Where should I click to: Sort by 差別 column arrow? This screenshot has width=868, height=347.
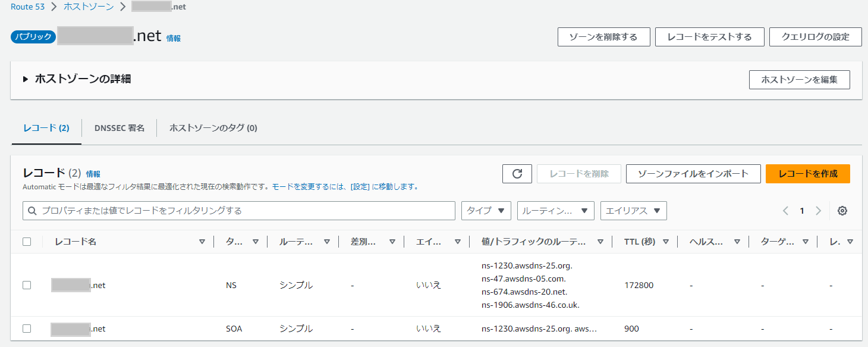click(x=392, y=242)
